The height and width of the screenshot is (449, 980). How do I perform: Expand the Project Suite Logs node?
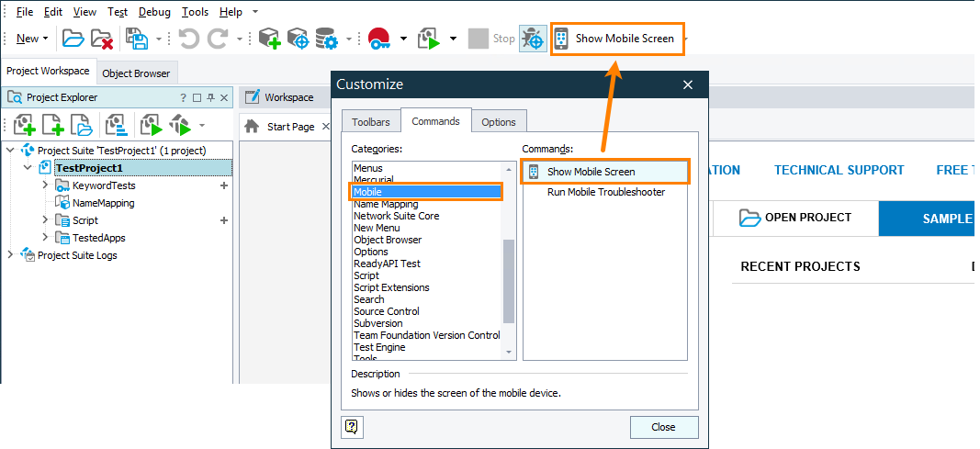click(11, 255)
